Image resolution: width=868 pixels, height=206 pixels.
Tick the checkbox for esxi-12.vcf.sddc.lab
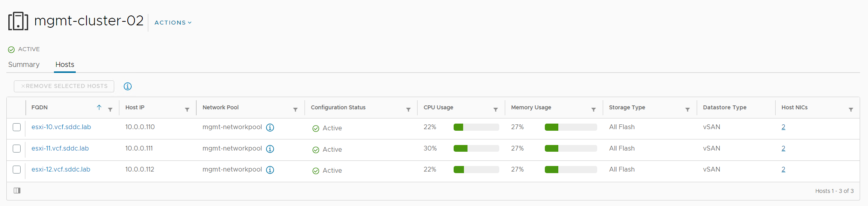tap(17, 170)
